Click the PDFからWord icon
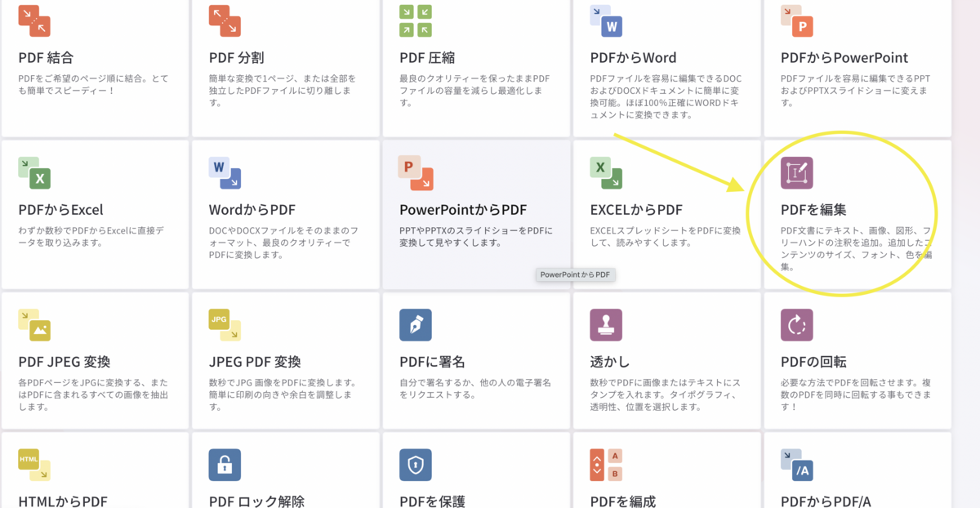This screenshot has height=508, width=980. tap(606, 20)
